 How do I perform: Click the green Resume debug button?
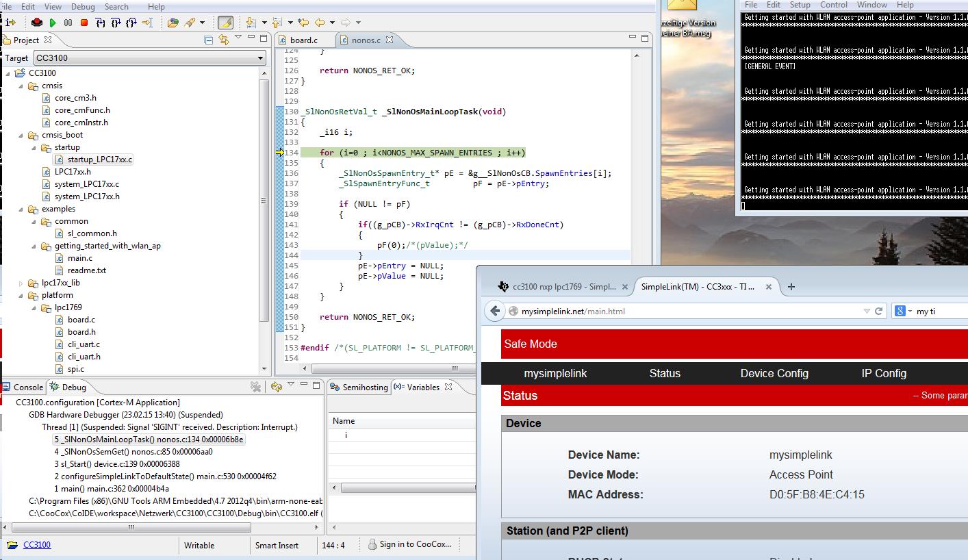coord(53,23)
